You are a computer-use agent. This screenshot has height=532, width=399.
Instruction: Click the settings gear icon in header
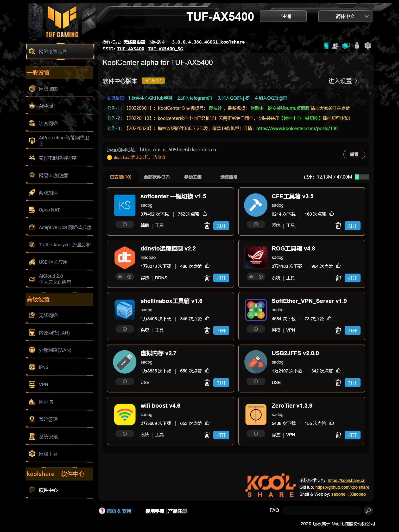point(367,45)
